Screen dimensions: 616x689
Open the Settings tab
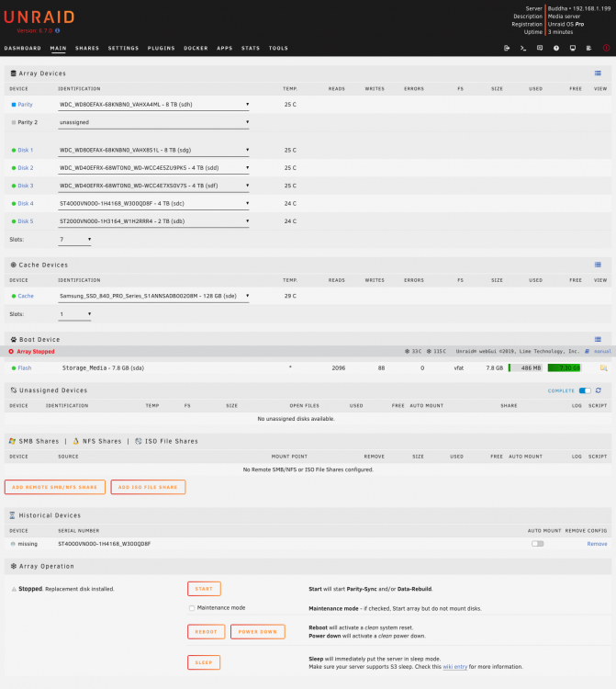tap(123, 49)
